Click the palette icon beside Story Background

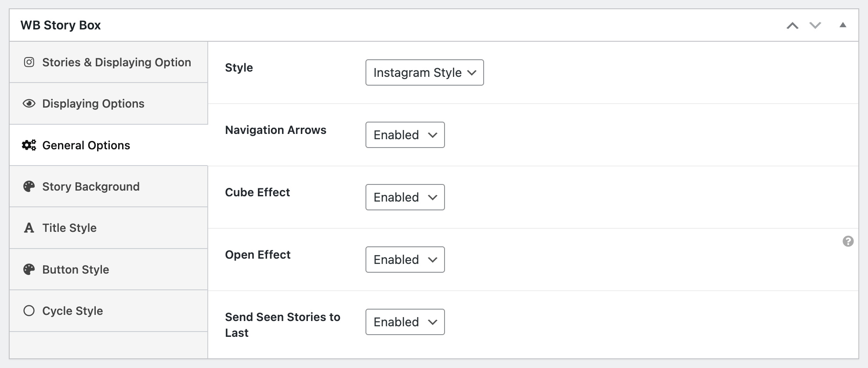point(29,187)
